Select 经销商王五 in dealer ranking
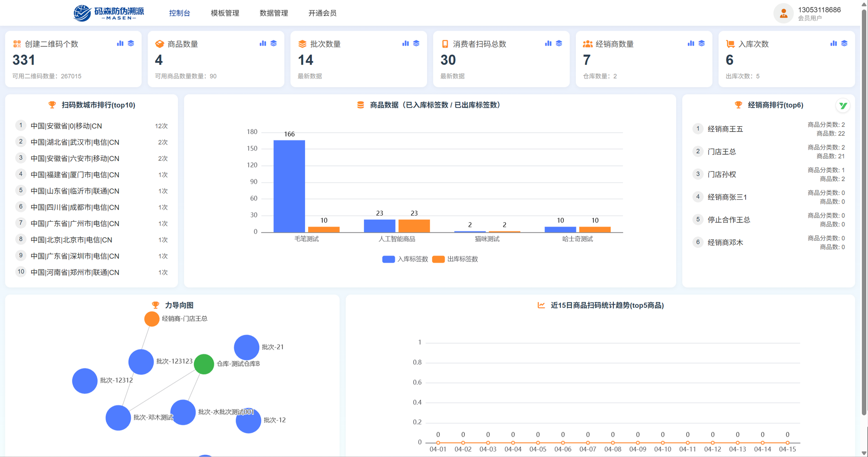Image resolution: width=868 pixels, height=457 pixels. [x=725, y=129]
